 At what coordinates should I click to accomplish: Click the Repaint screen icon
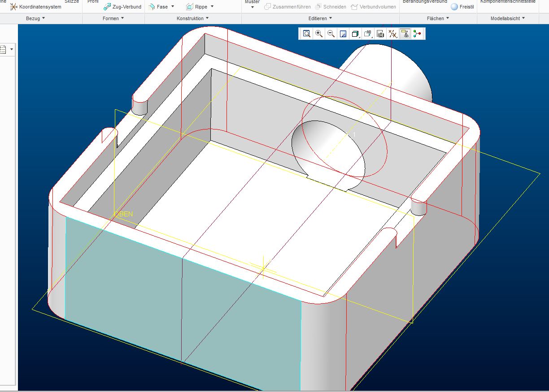point(343,34)
